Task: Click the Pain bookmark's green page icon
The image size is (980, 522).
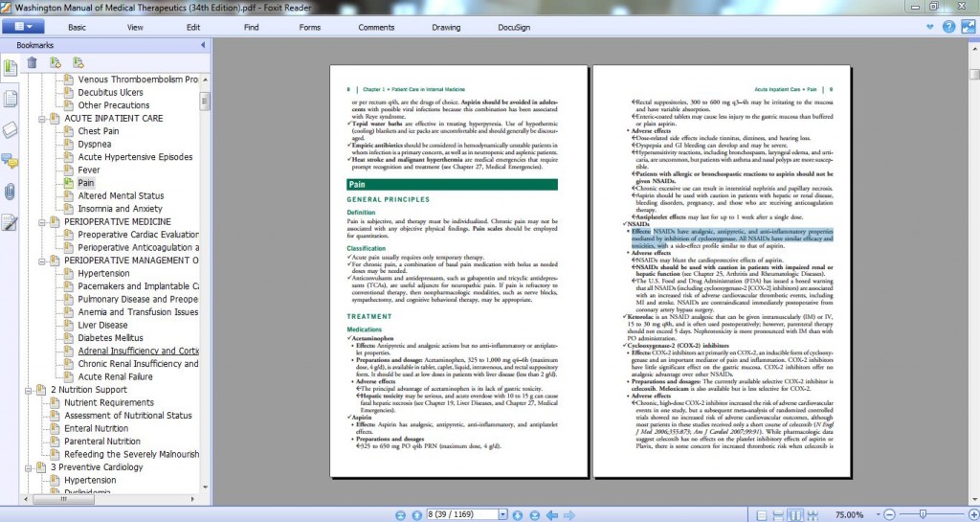Action: pyautogui.click(x=69, y=183)
